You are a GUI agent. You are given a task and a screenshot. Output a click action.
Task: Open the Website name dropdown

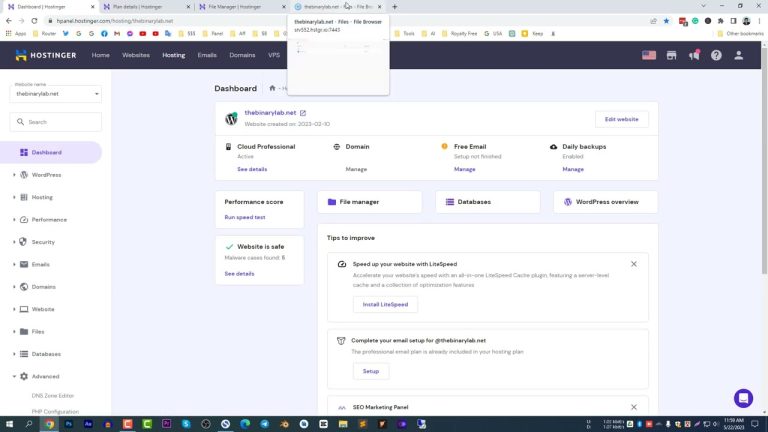pyautogui.click(x=56, y=94)
